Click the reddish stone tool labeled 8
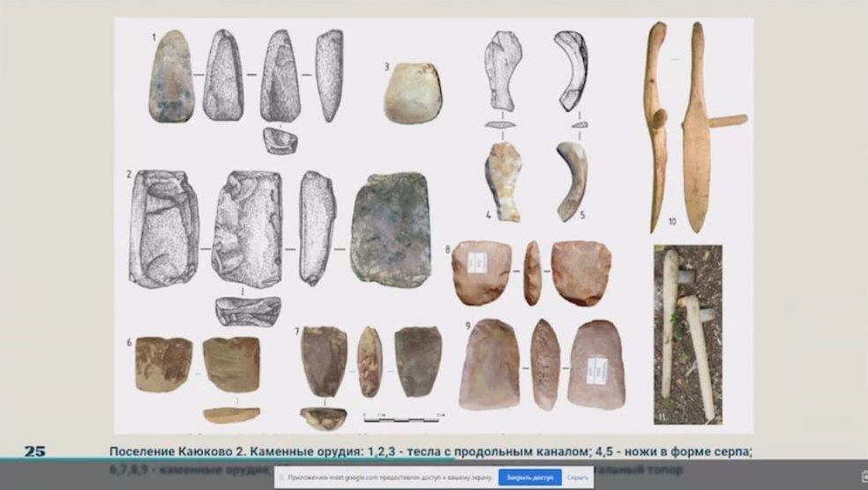This screenshot has width=868, height=490. point(482,272)
